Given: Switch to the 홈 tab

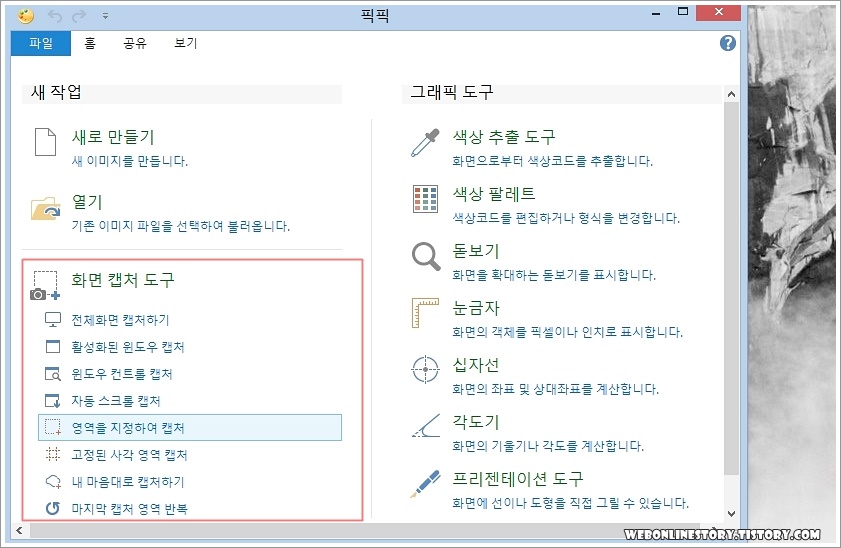Looking at the screenshot, I should 90,43.
